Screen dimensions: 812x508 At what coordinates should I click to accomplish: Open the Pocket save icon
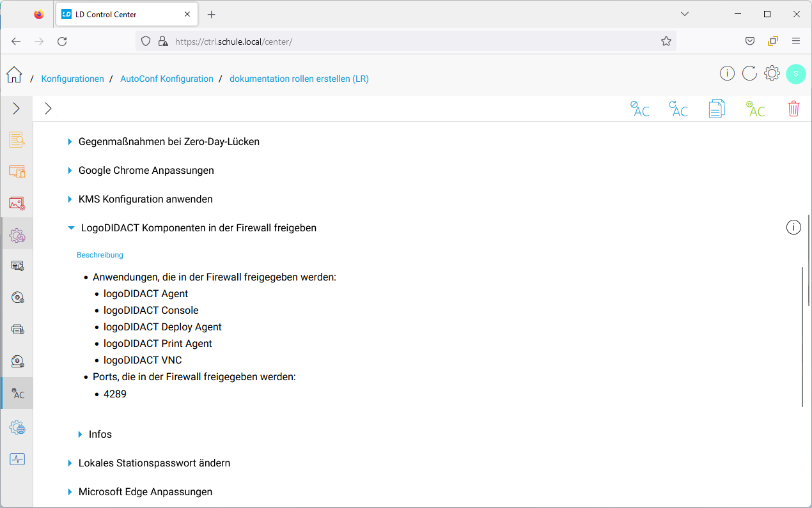(750, 41)
